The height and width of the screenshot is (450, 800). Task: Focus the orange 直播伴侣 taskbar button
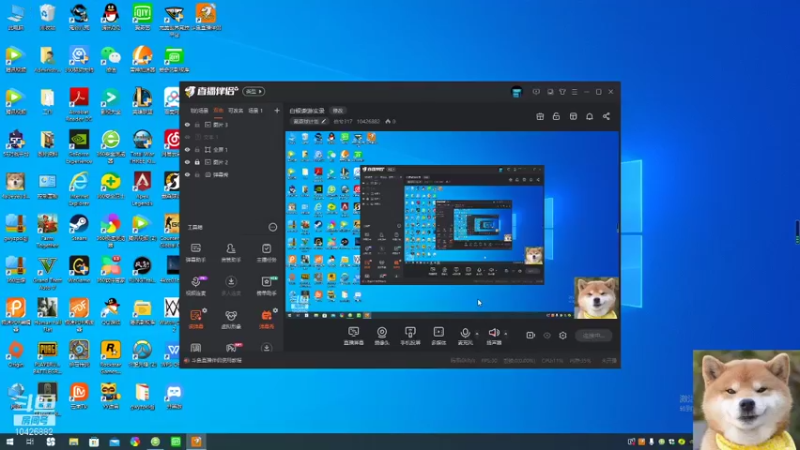click(x=196, y=442)
